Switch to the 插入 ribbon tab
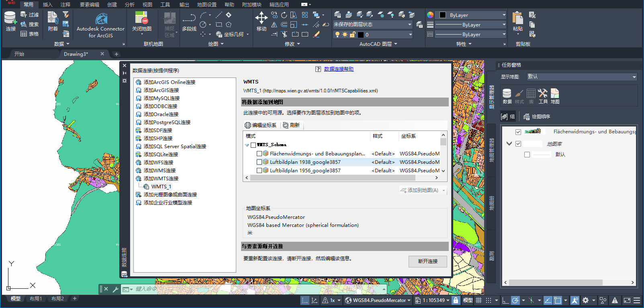The image size is (644, 308). point(47,5)
